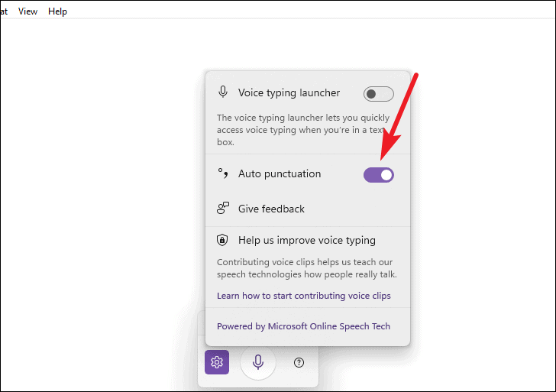The image size is (556, 392).
Task: Click the Auto punctuation comma icon
Action: pos(223,173)
